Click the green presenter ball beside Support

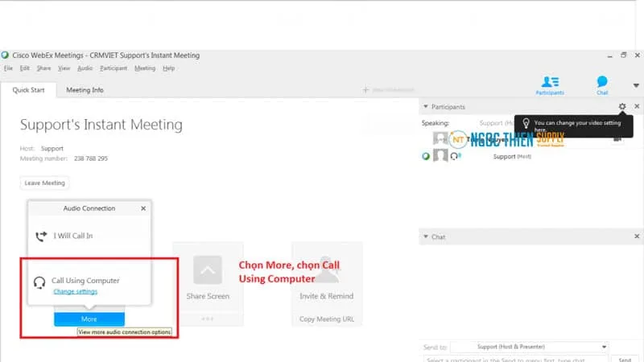coord(426,156)
